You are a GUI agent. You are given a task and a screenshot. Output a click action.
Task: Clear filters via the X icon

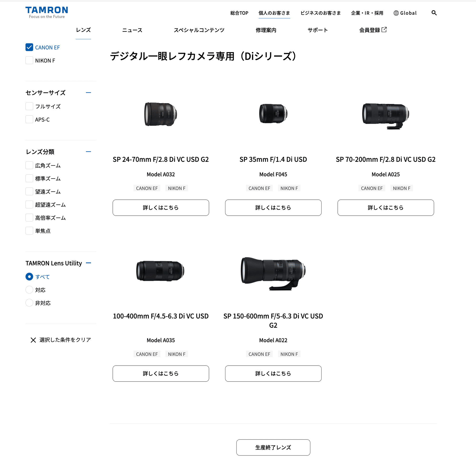(x=33, y=340)
